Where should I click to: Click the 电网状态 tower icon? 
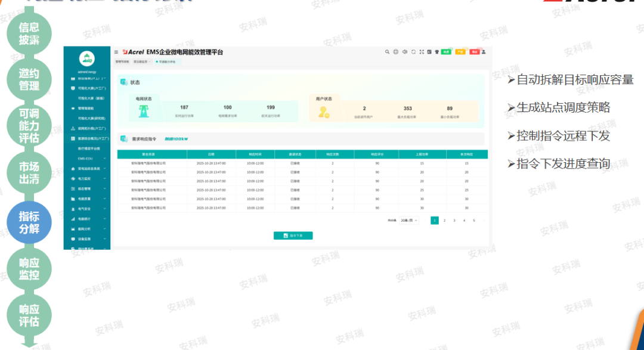point(143,111)
